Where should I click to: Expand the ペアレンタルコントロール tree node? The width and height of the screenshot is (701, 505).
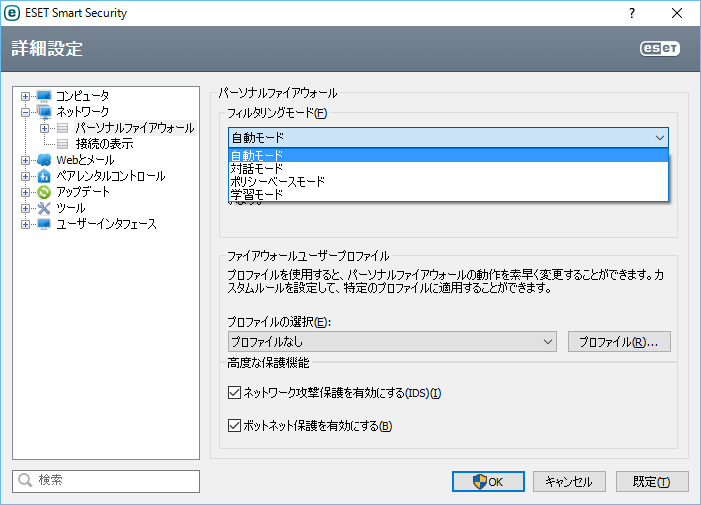[25, 176]
